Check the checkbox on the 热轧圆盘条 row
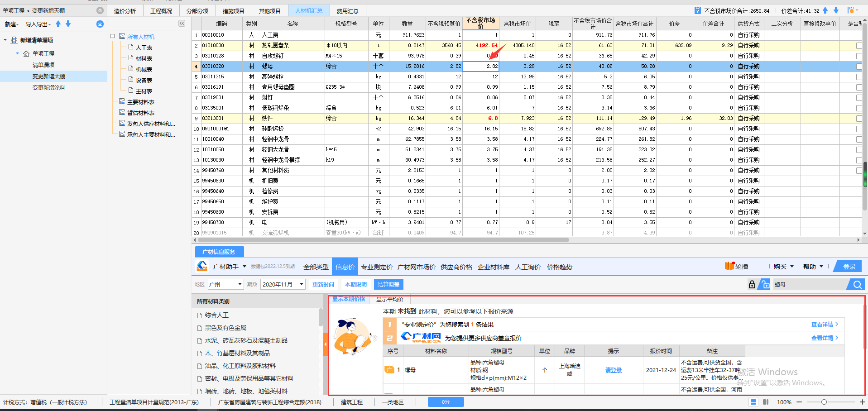The height and width of the screenshot is (411, 868). click(x=859, y=45)
